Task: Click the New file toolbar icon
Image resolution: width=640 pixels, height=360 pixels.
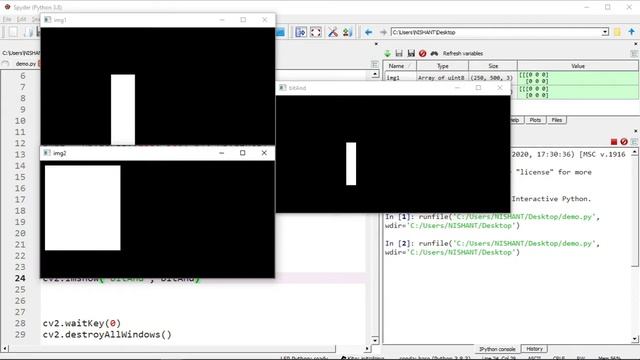Action: point(13,32)
